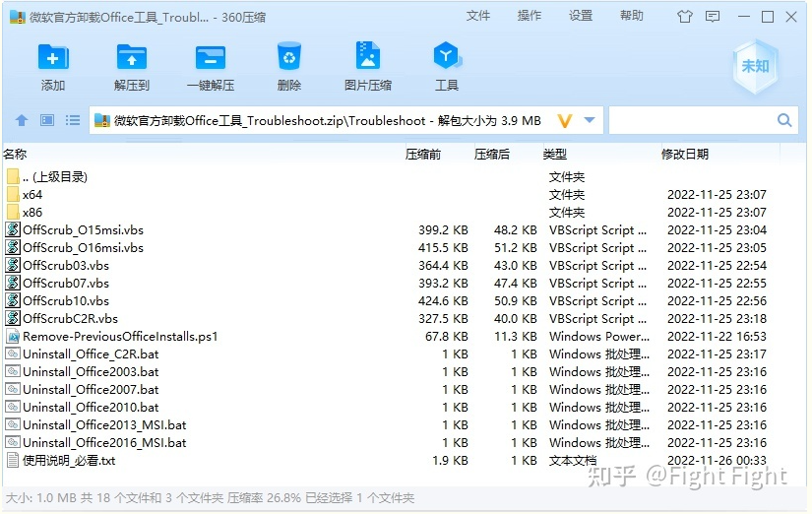Image resolution: width=812 pixels, height=514 pixels.
Task: Click the orange V scan icon
Action: tap(565, 121)
